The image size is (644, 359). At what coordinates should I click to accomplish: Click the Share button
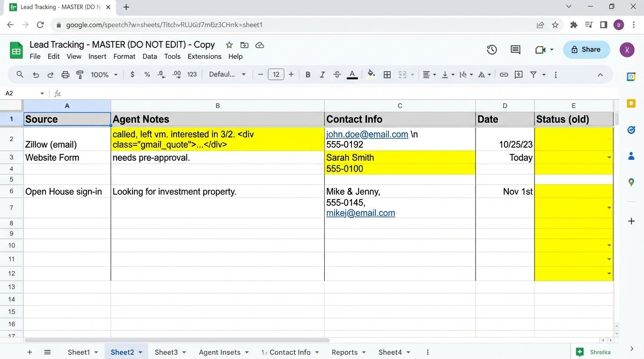[586, 50]
